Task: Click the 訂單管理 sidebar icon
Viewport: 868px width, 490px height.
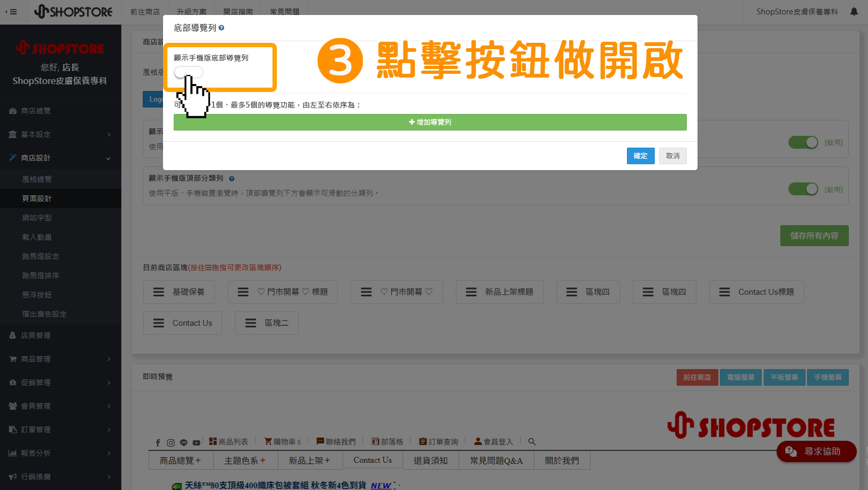Action: 13,430
